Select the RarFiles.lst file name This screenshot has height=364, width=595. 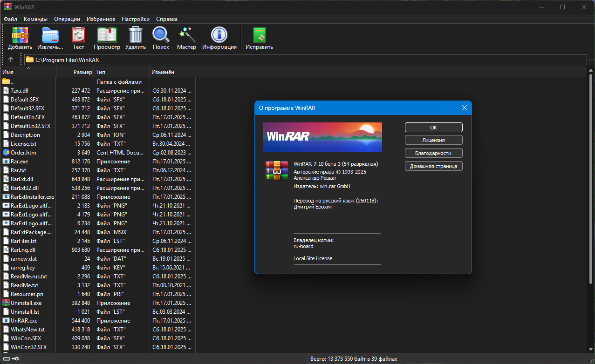pos(24,241)
